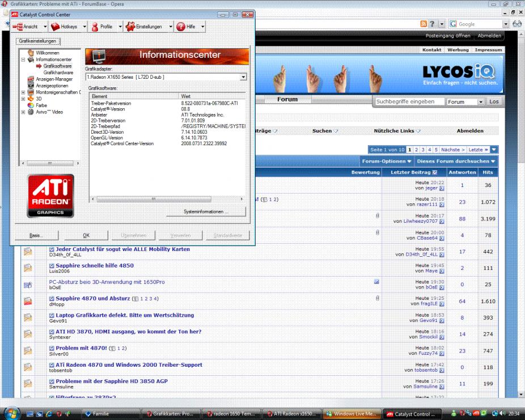525x420 pixels.
Task: Go to razer111's latest post arrow icon
Action: pos(442,205)
